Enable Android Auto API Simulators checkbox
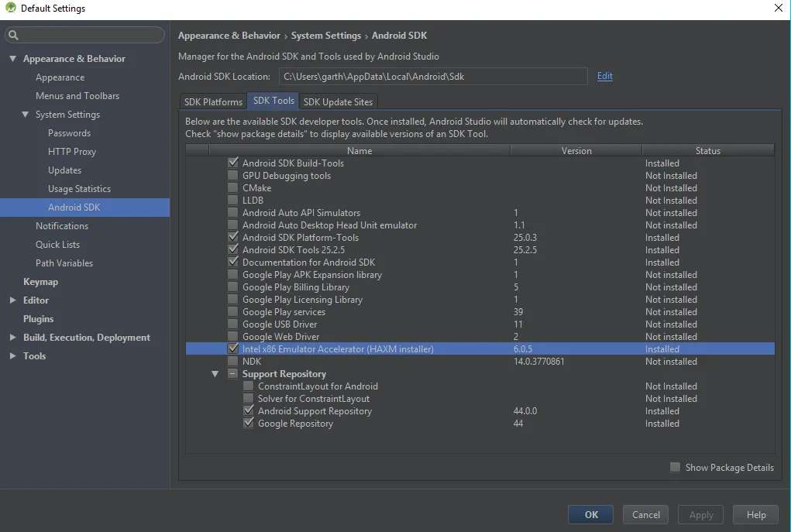The image size is (791, 532). (233, 212)
